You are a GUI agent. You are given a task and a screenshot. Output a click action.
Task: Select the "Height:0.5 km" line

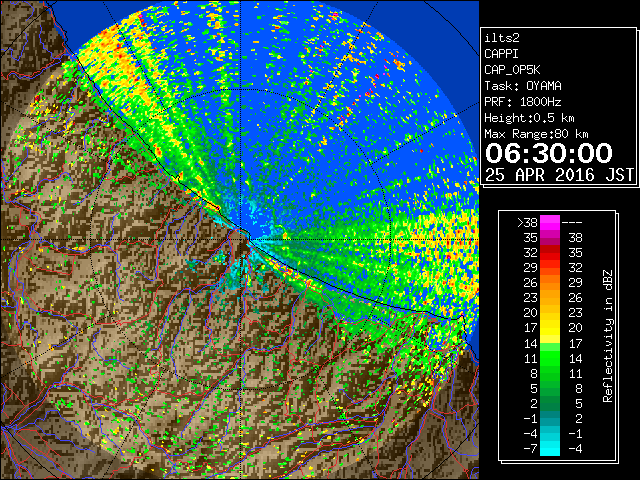pos(529,118)
